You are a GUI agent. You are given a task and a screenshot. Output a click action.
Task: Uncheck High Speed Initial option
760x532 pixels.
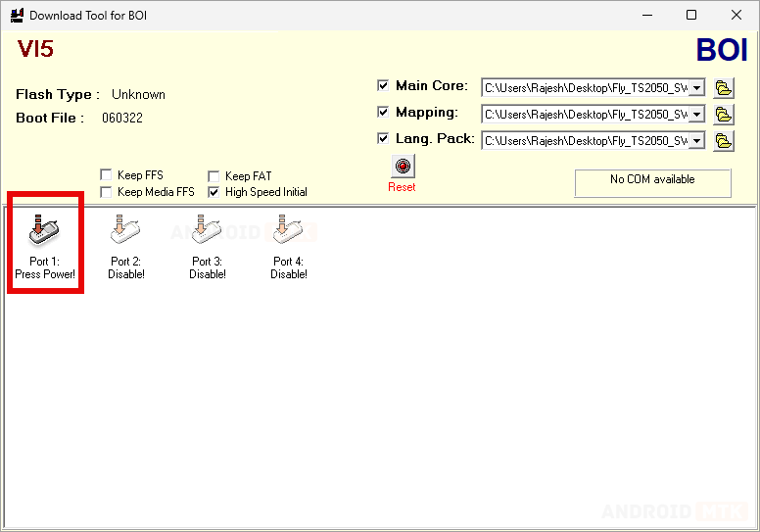tap(214, 193)
